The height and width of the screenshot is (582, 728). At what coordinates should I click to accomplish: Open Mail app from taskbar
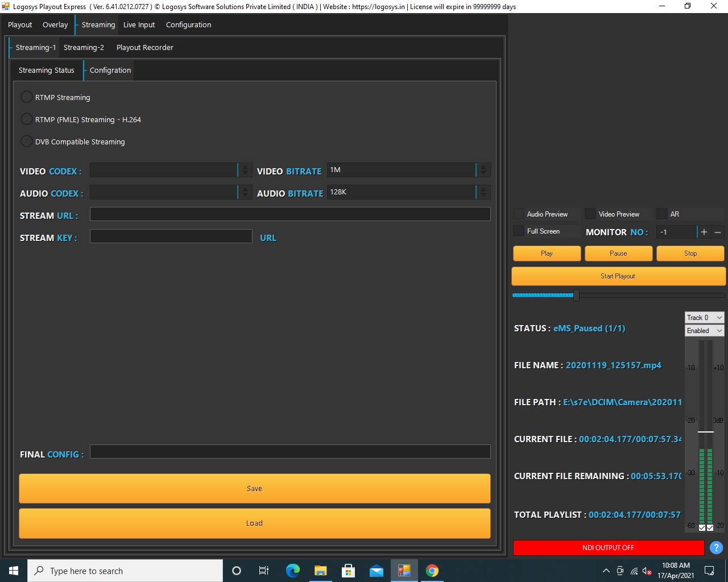coord(376,571)
